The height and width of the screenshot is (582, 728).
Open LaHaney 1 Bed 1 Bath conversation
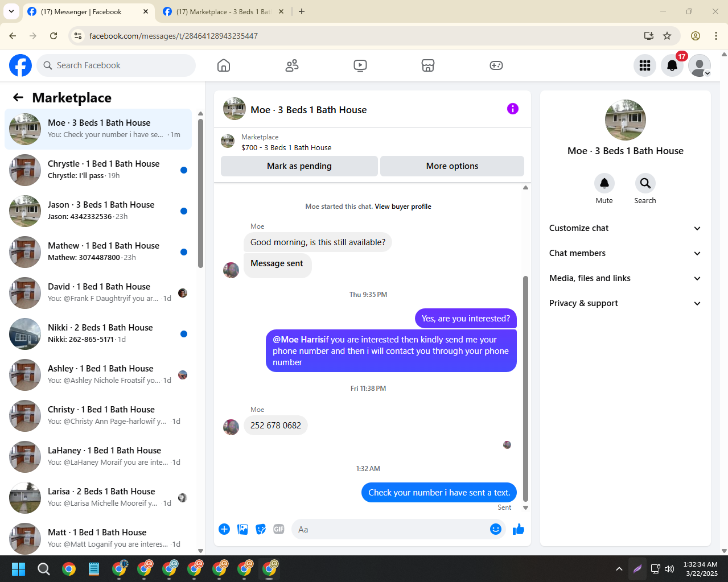(x=98, y=457)
